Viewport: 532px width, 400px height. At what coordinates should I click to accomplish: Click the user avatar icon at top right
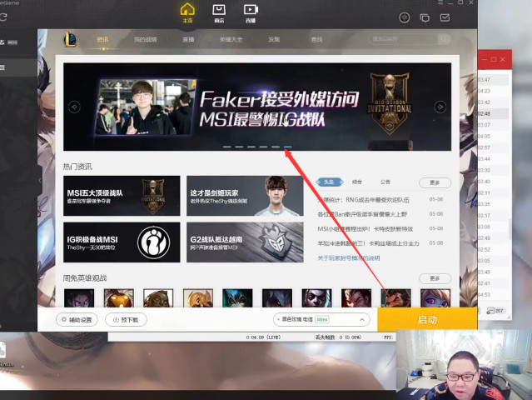[404, 17]
